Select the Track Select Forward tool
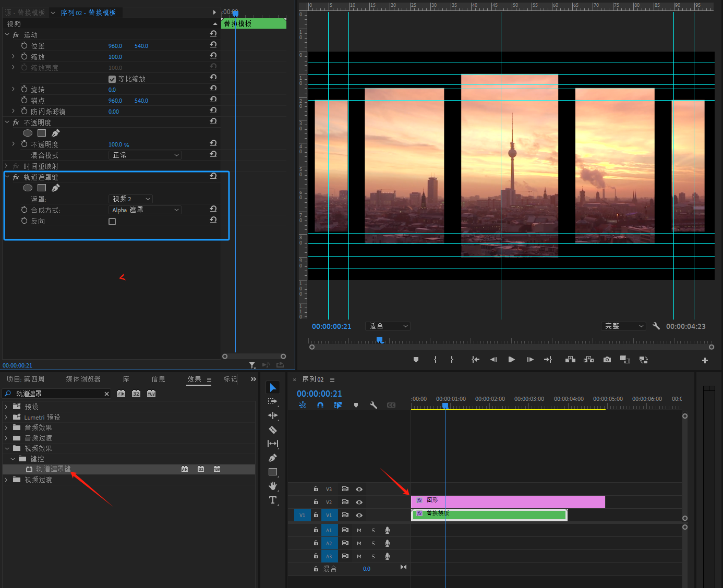Image resolution: width=723 pixels, height=588 pixels. pyautogui.click(x=273, y=401)
